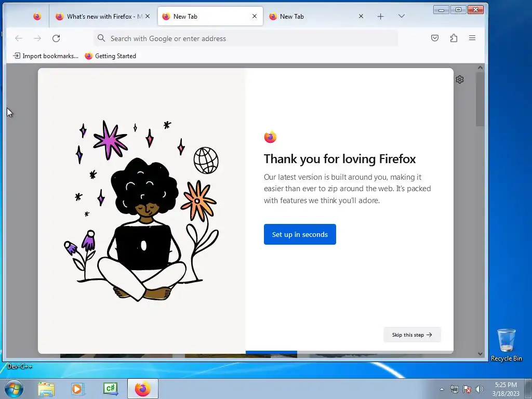Launch Windows Media Player from taskbar
Image resolution: width=532 pixels, height=399 pixels.
tap(77, 389)
